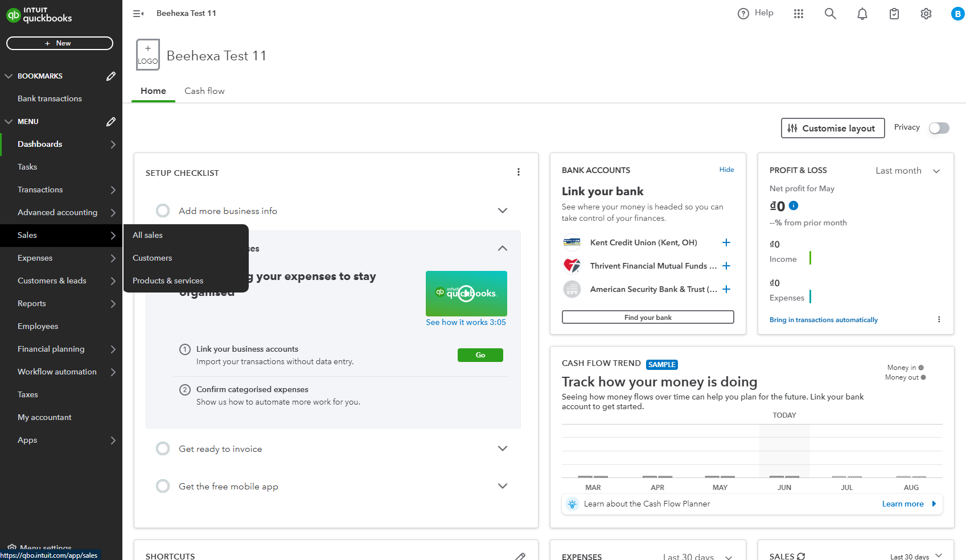Select 'Customers' in the Sales submenu
Viewport: 966px width, 560px height.
pyautogui.click(x=152, y=258)
